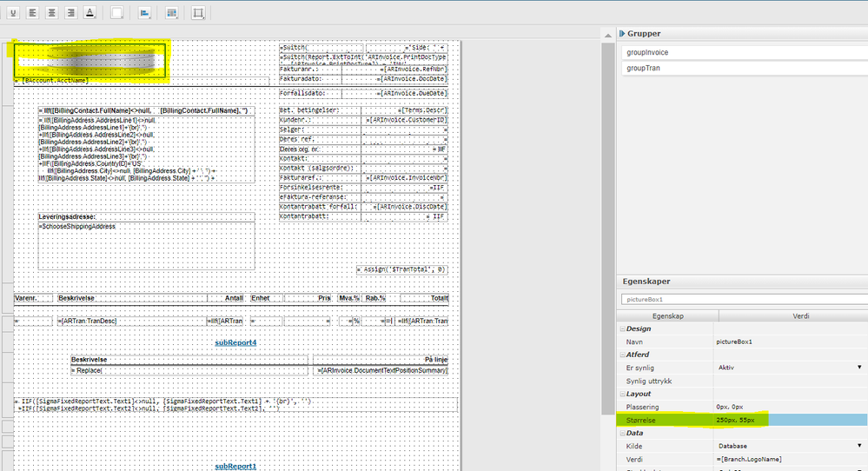Viewport: 868px width, 471px height.
Task: Click the vertical scrollbar thumb
Action: point(608,228)
